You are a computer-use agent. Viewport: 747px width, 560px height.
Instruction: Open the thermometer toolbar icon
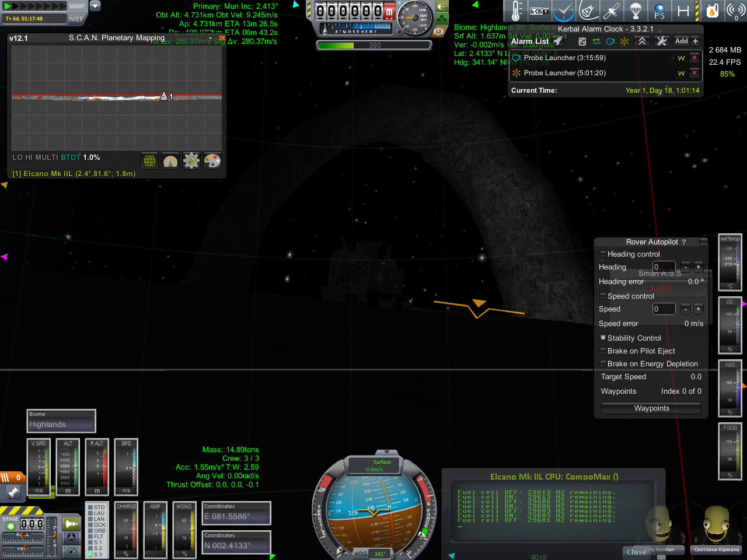pos(516,11)
